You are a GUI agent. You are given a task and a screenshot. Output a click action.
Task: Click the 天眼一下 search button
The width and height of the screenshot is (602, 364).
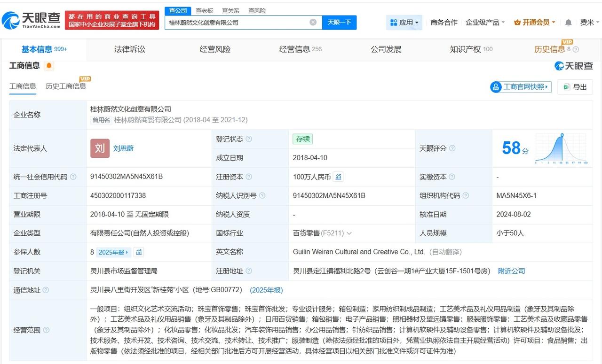pyautogui.click(x=339, y=22)
